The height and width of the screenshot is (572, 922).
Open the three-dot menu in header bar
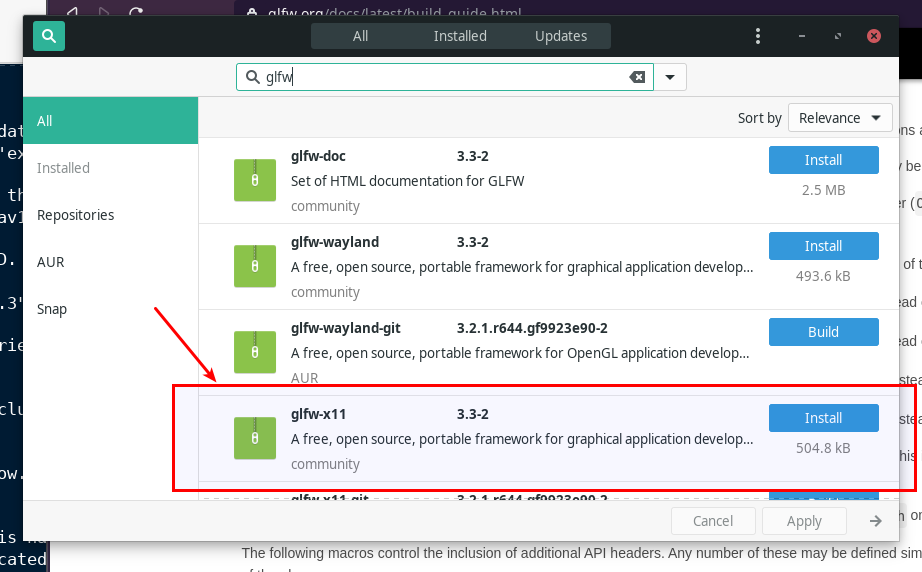[758, 36]
